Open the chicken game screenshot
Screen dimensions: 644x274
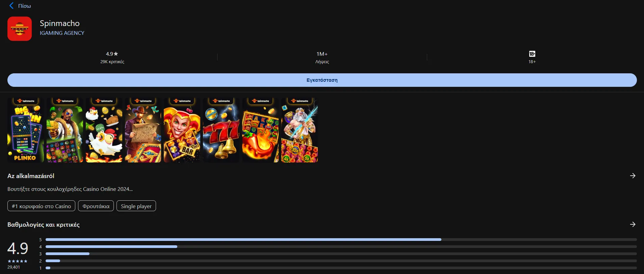tap(104, 130)
